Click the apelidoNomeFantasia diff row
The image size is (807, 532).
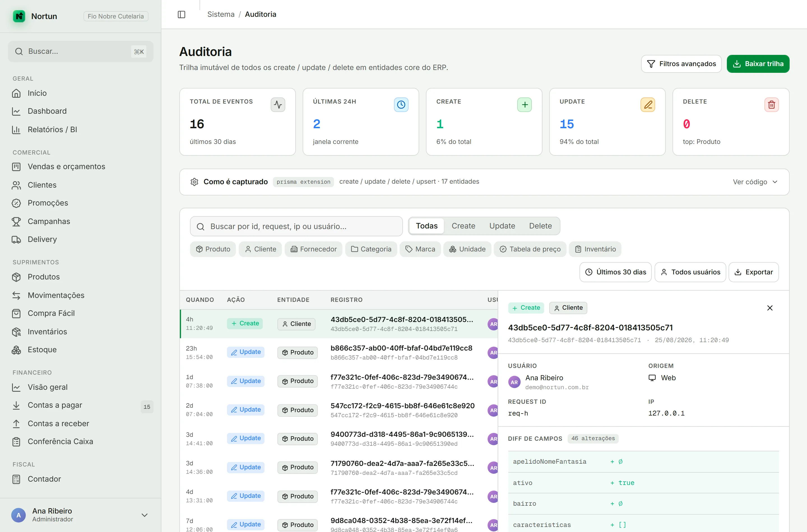point(643,462)
